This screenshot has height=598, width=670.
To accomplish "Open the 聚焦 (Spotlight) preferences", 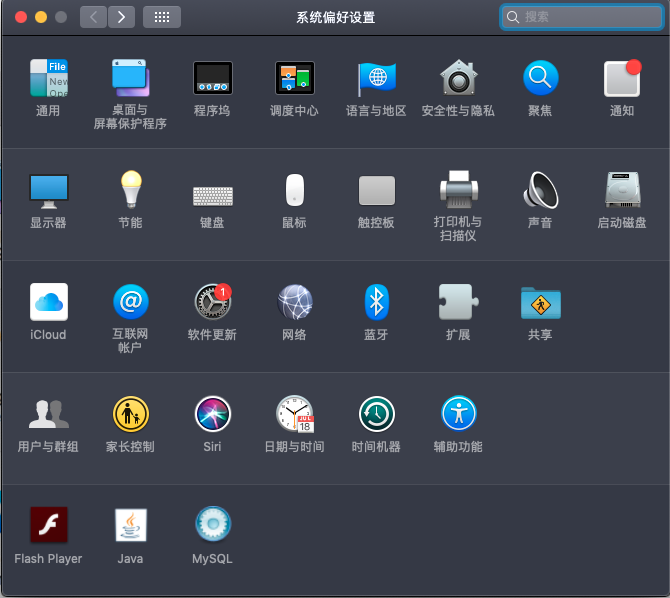I will click(x=541, y=78).
